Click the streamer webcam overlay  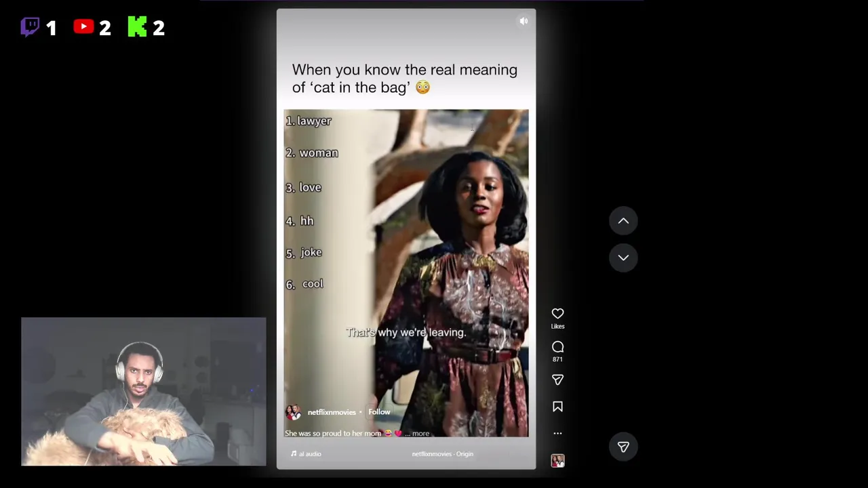click(144, 392)
